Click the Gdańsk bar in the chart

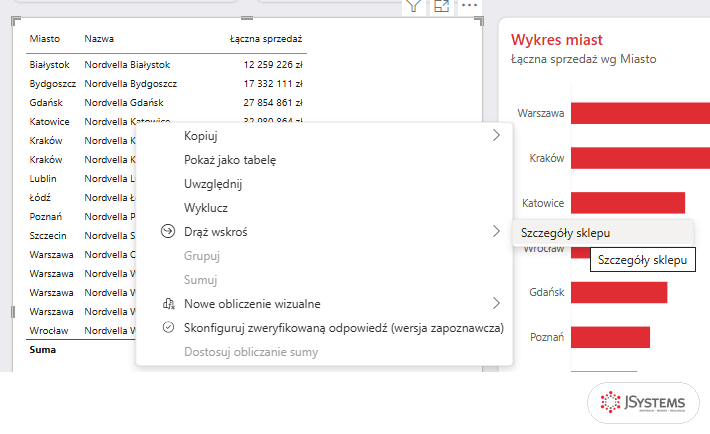[x=619, y=293]
